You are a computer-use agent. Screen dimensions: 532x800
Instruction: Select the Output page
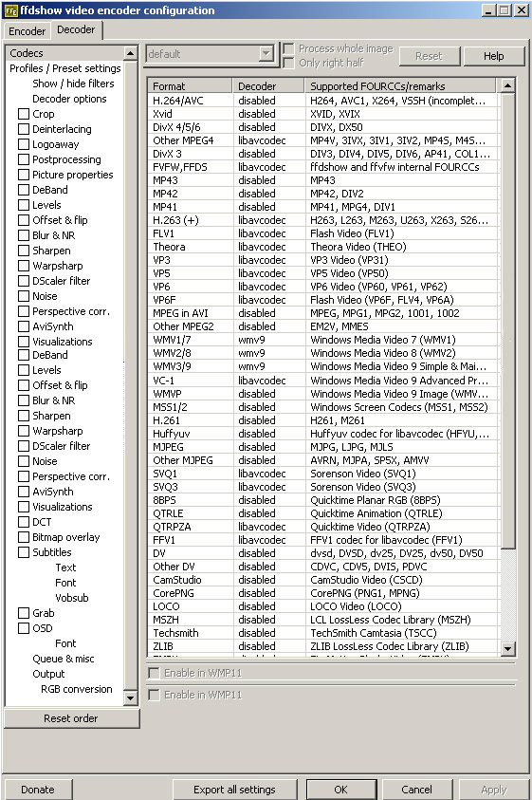pos(48,674)
